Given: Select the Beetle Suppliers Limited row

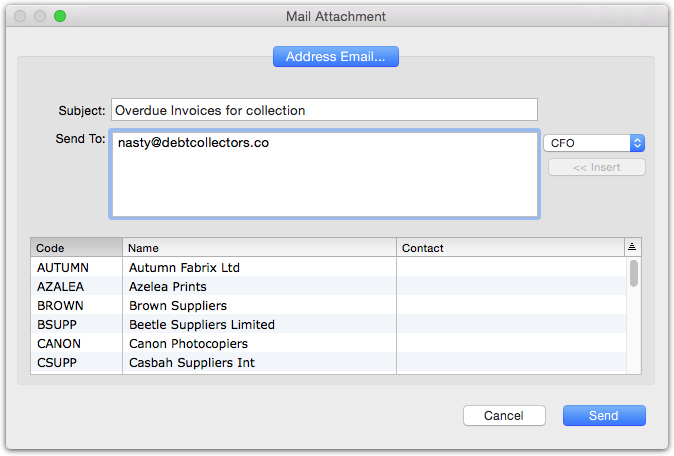Looking at the screenshot, I should pos(328,324).
